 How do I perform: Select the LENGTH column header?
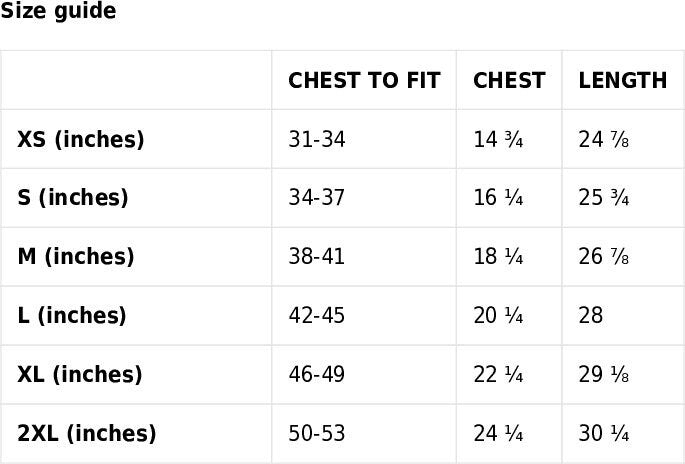pos(622,81)
